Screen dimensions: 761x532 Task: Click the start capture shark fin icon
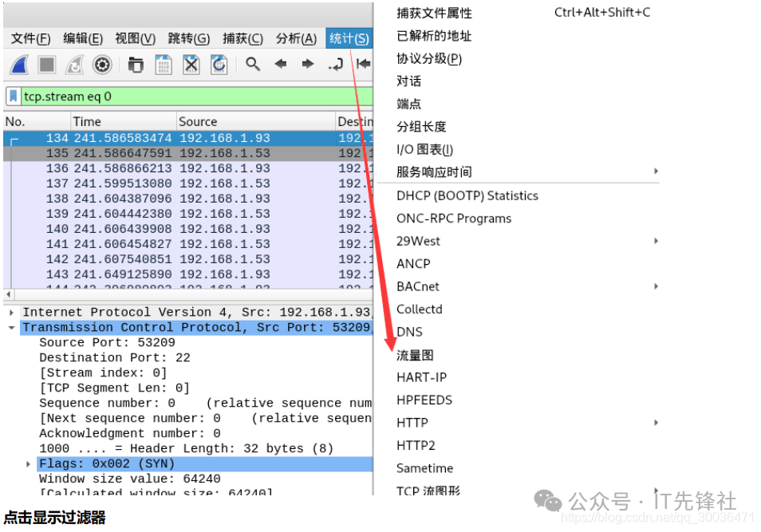coord(20,65)
